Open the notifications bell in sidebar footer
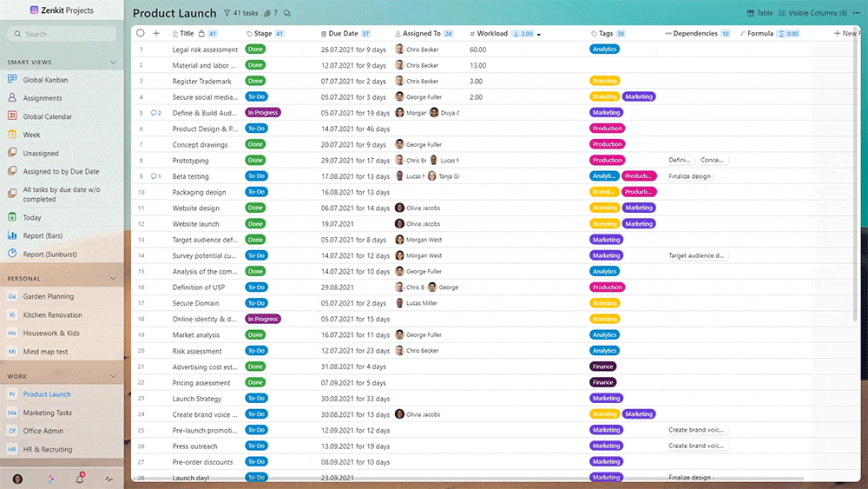 (x=79, y=479)
